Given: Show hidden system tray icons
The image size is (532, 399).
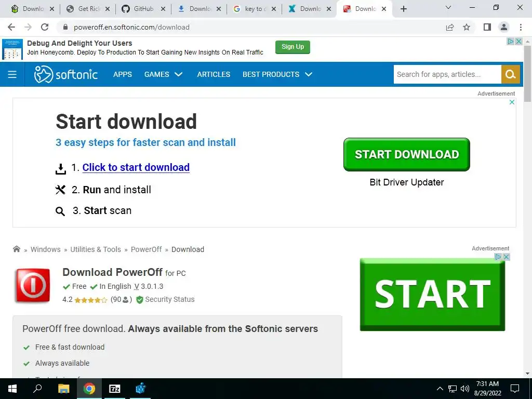Looking at the screenshot, I should point(440,389).
